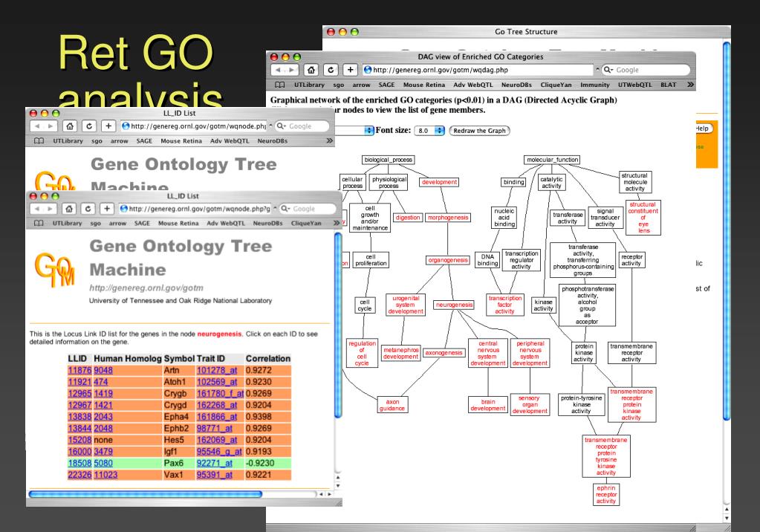Image resolution: width=760 pixels, height=532 pixels.
Task: Open bookmarks book icon in front LL_ID window
Action: pos(39,224)
